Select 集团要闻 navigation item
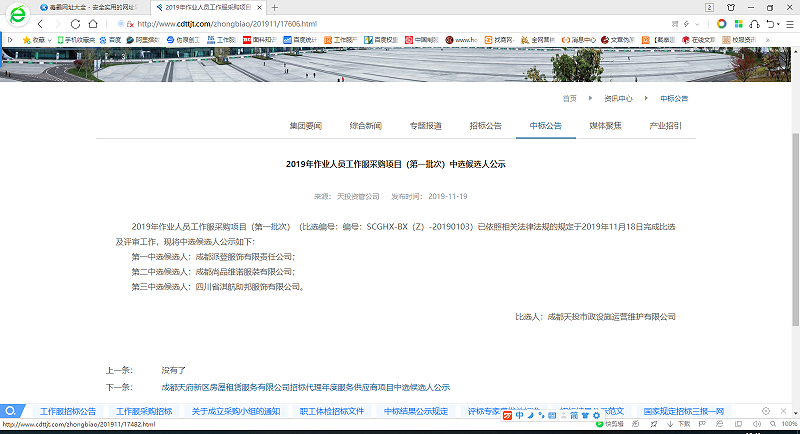Screen dimensions: 800x434 click(x=306, y=126)
